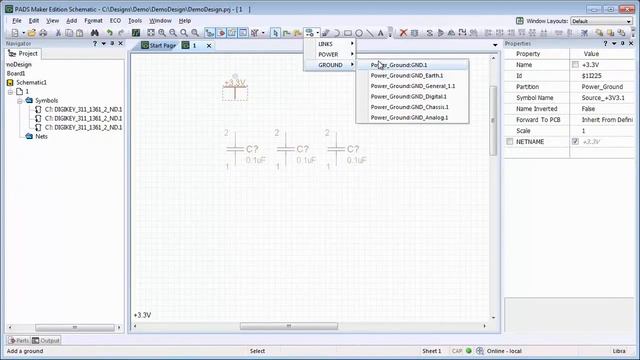The image size is (640, 360).
Task: Click the Redo arrow icon
Action: click(x=121, y=33)
